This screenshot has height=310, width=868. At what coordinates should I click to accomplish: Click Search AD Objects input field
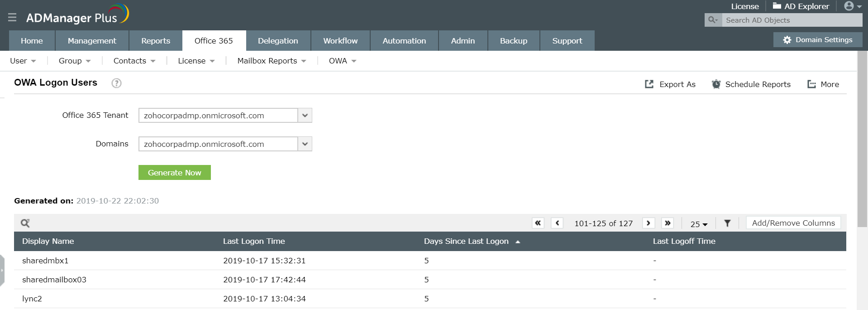(x=792, y=20)
